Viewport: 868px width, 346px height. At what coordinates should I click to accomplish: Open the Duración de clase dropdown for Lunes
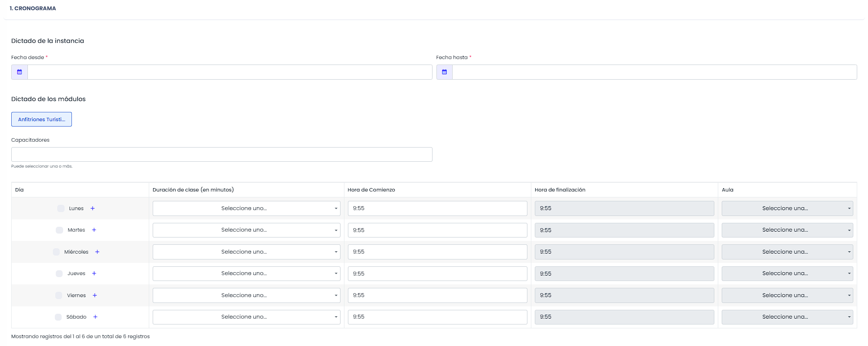point(247,208)
